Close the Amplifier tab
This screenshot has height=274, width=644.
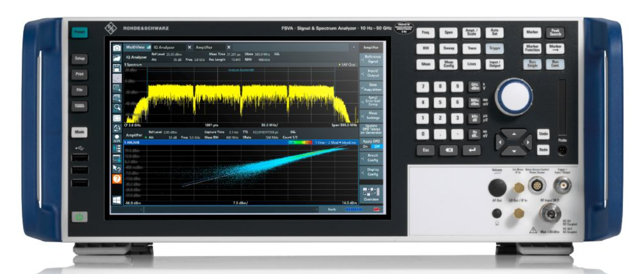coord(228,47)
